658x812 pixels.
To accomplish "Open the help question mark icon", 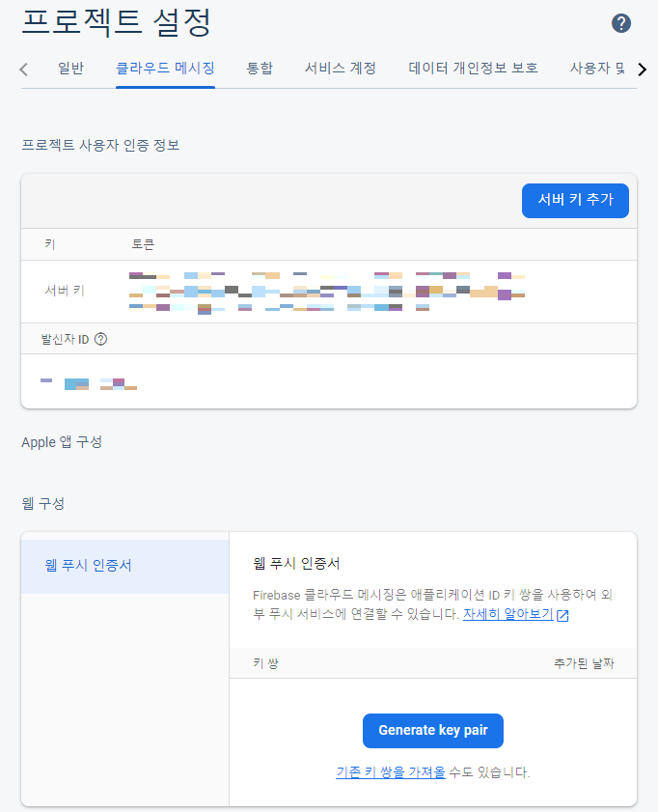I will pos(620,23).
